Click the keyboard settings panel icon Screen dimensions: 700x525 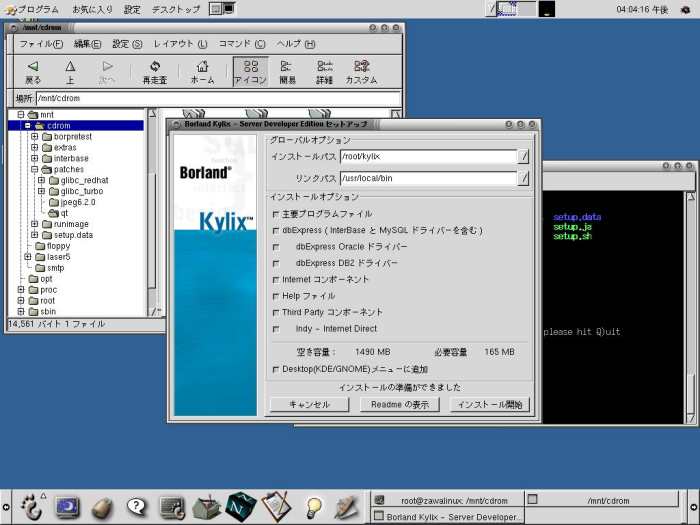pyautogui.click(x=172, y=508)
